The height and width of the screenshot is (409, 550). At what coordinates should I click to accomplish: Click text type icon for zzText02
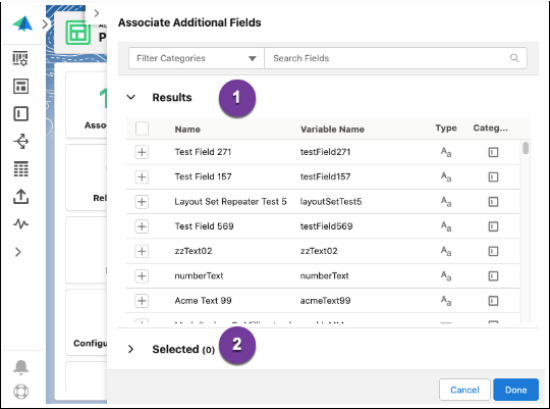point(446,251)
